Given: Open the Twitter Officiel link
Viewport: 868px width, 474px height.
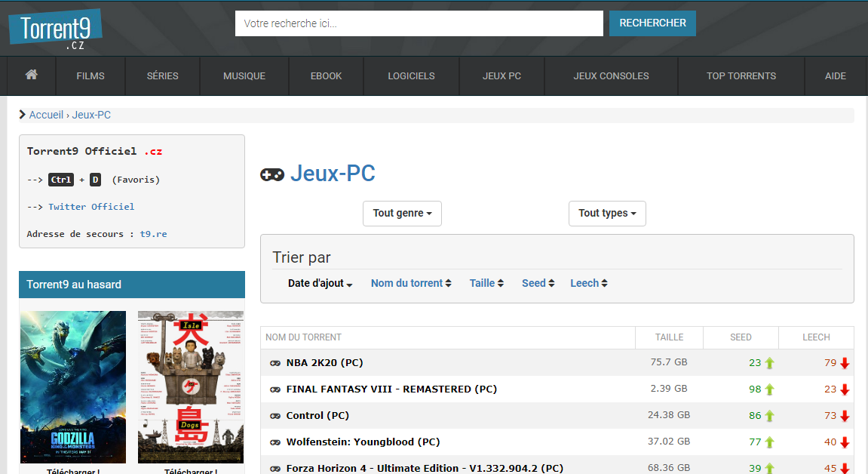Looking at the screenshot, I should pyautogui.click(x=91, y=207).
